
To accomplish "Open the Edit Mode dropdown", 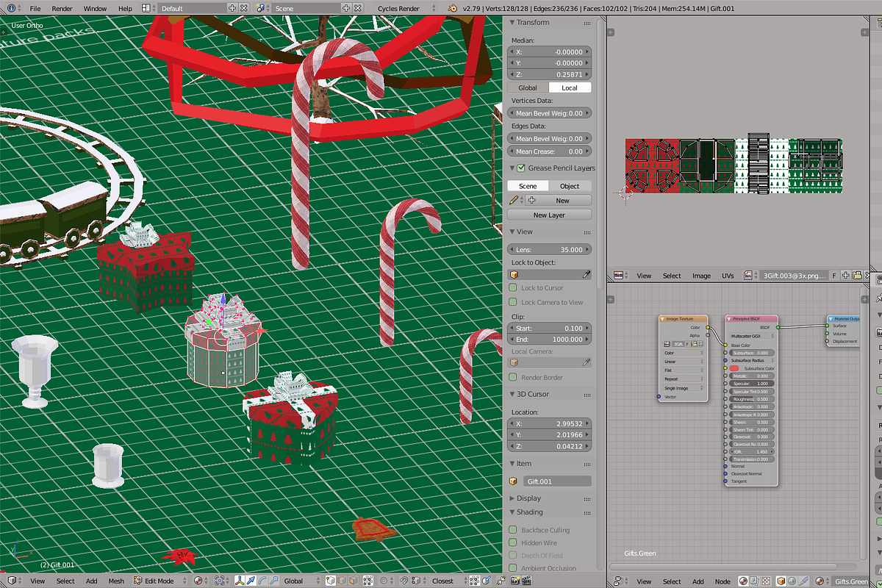I will coord(159,581).
